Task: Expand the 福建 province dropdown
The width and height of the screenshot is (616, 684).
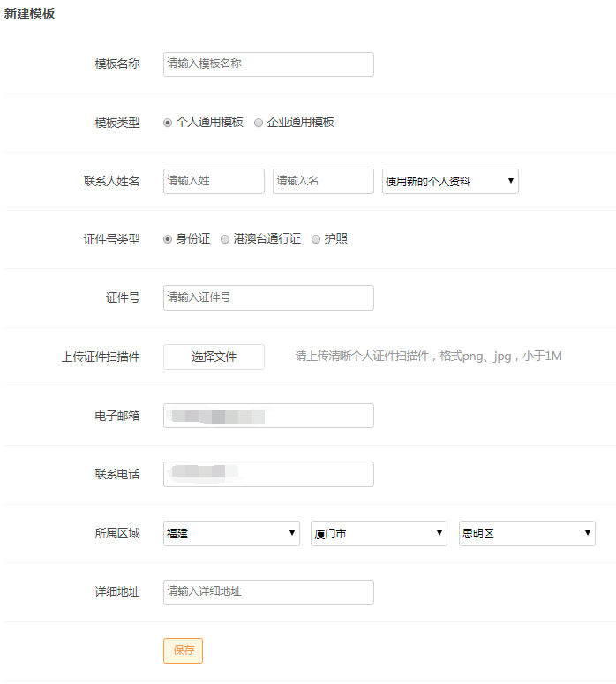Action: (x=231, y=533)
